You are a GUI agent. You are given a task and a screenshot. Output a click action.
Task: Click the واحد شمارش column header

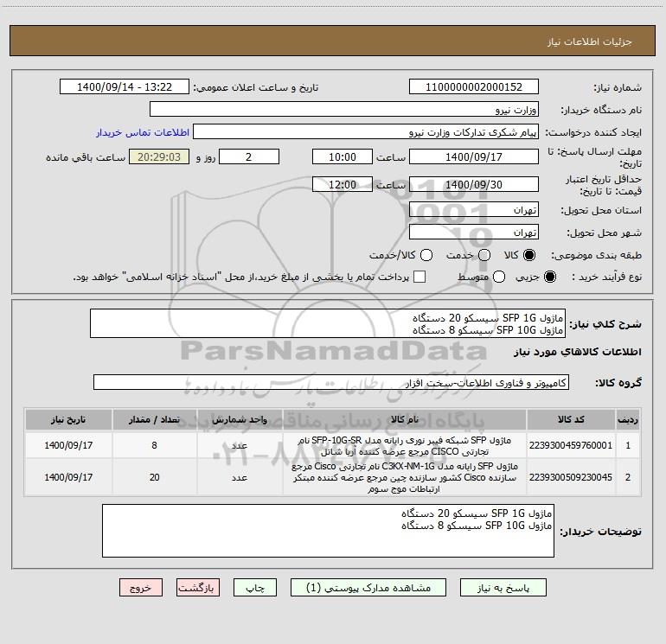click(240, 419)
